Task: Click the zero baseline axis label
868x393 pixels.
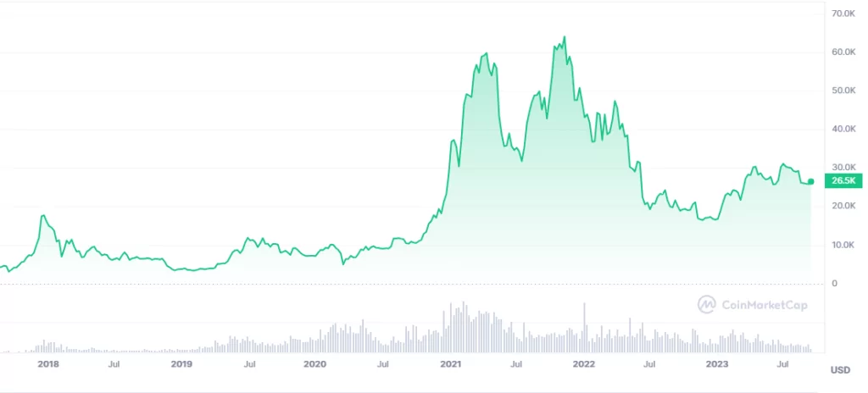Action: [834, 284]
